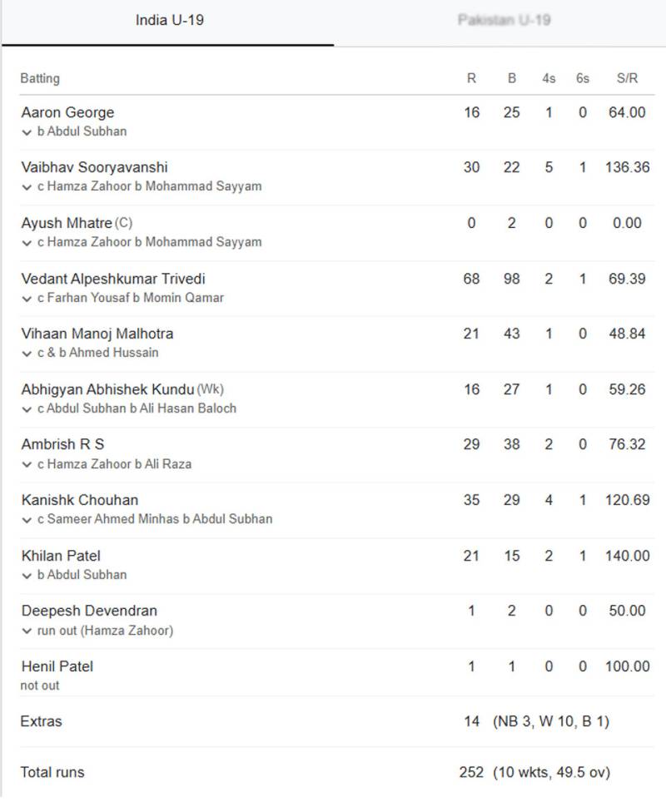This screenshot has width=666, height=812.
Task: Expand Ambrish R S dismissal chevron
Action: pyautogui.click(x=27, y=465)
